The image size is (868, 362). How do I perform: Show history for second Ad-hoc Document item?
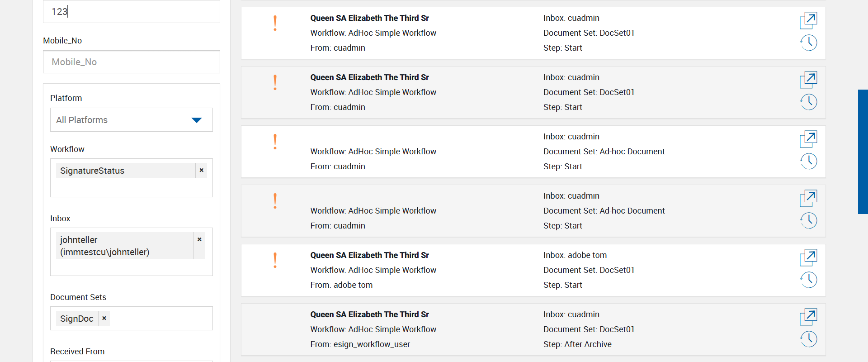[x=808, y=220]
